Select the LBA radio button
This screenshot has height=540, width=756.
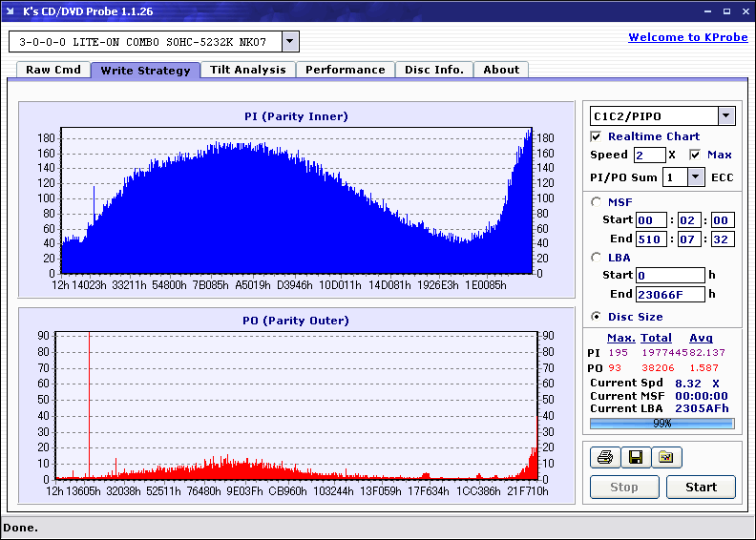click(x=597, y=257)
